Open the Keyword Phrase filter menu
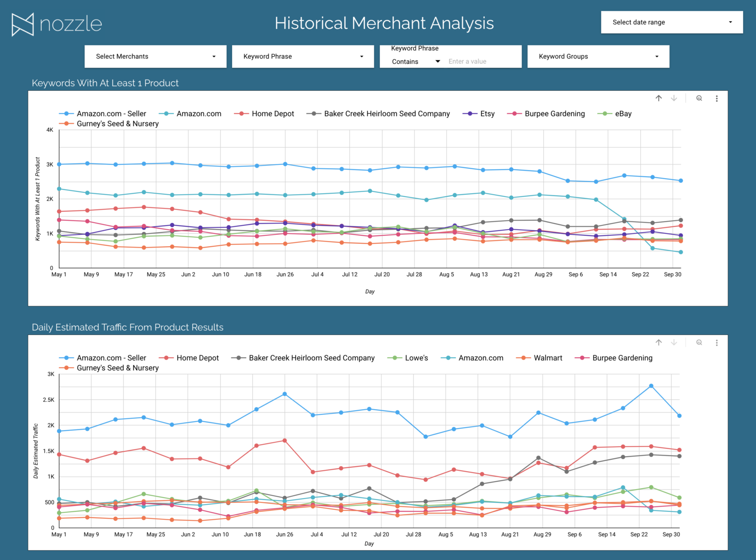 pos(302,56)
